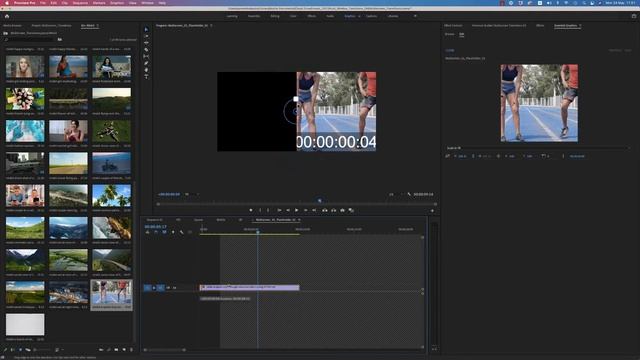Toggle Snap in the timeline

coord(156,232)
